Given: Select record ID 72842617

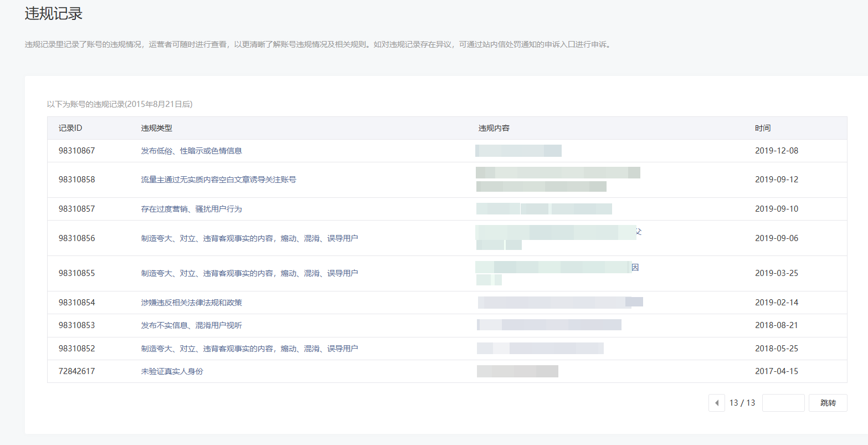Looking at the screenshot, I should click(77, 371).
